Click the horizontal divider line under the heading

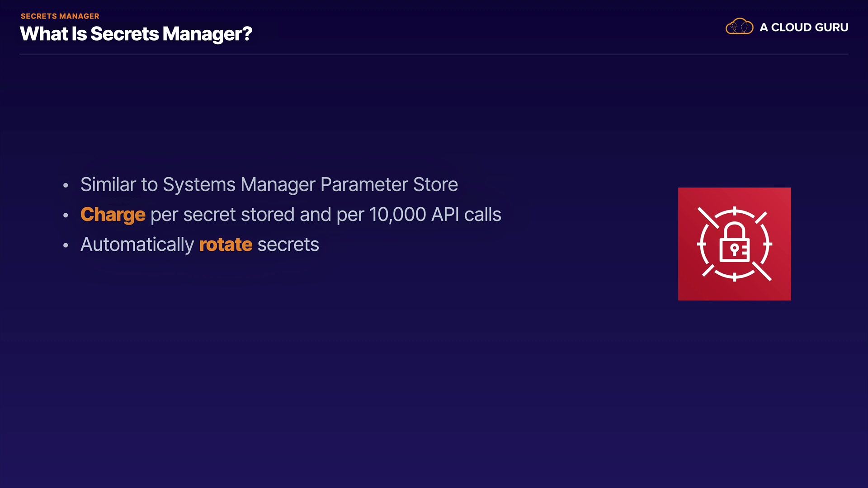tap(434, 54)
